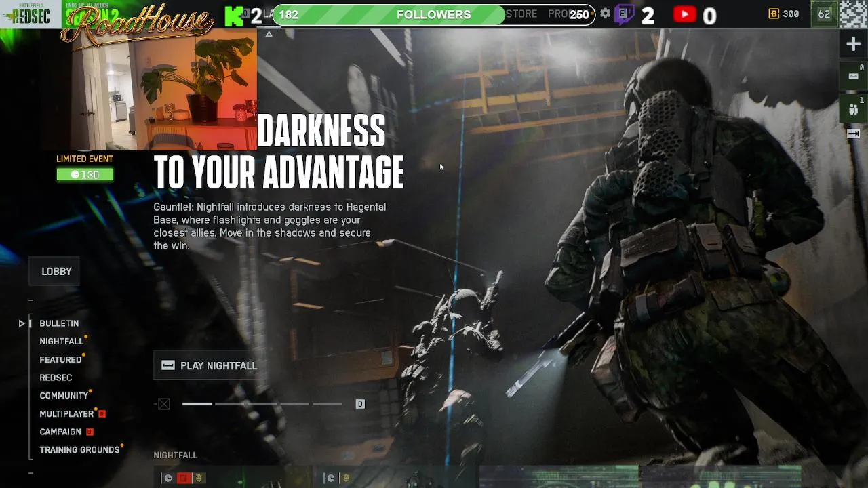Open the Community menu item
This screenshot has height=488, width=868.
(x=64, y=396)
